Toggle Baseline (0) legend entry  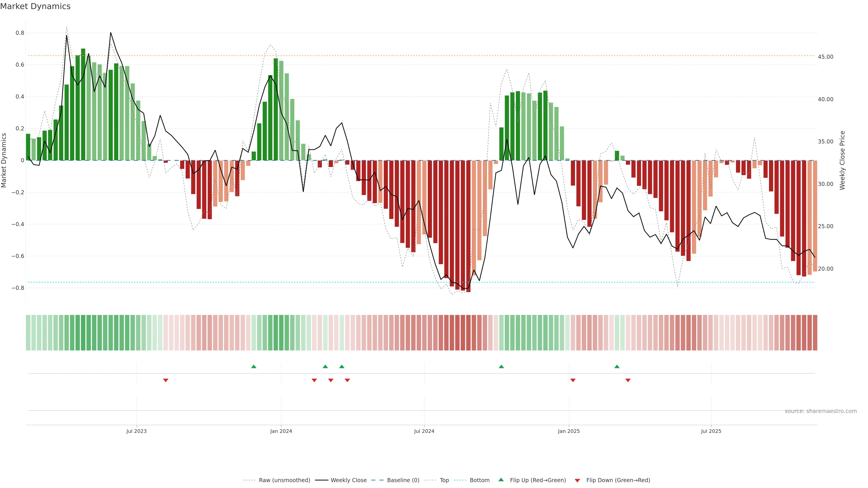point(403,480)
